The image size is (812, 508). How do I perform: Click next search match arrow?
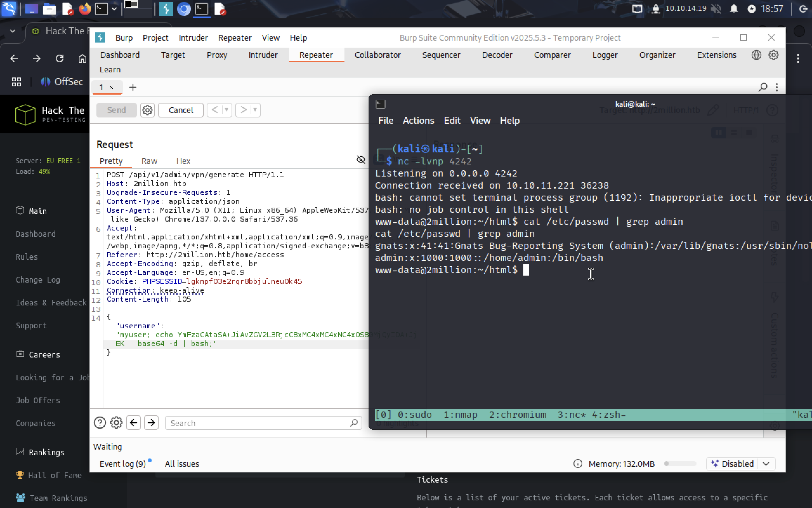151,423
